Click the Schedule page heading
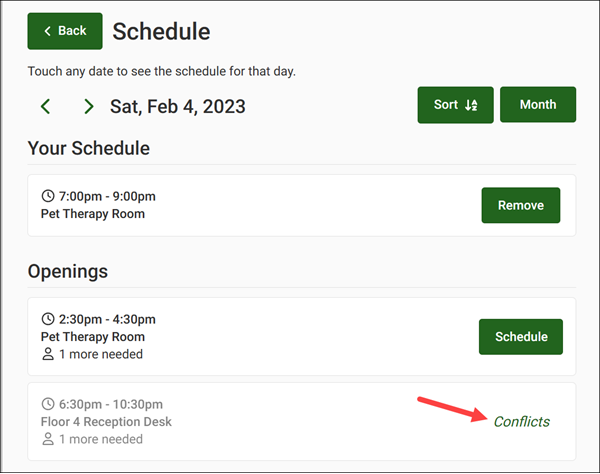The image size is (600, 474). (x=161, y=31)
